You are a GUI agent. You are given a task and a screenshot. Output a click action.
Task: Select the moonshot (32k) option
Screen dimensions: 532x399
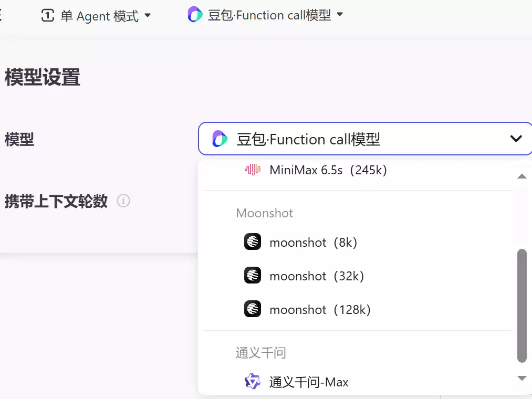click(316, 276)
